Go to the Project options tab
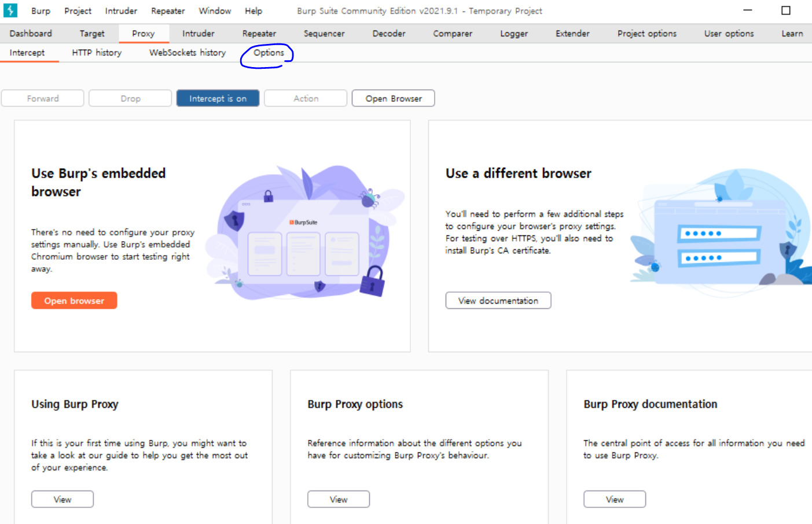 (x=647, y=34)
